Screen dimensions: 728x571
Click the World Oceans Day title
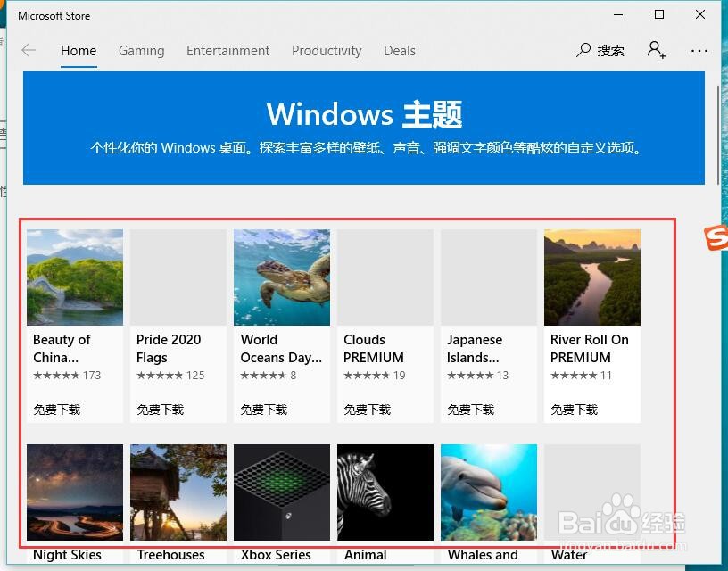click(x=281, y=349)
